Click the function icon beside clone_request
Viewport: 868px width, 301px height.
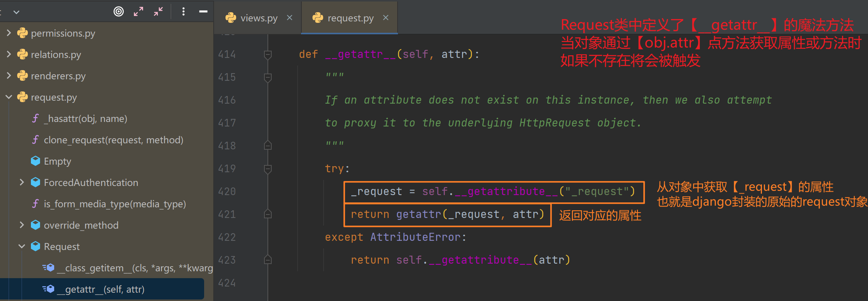[35, 140]
